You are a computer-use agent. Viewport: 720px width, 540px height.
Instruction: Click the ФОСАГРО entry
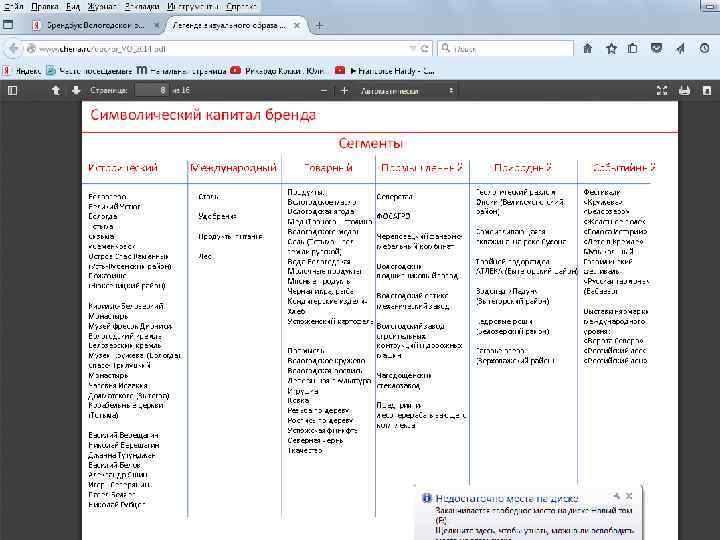[x=394, y=216]
